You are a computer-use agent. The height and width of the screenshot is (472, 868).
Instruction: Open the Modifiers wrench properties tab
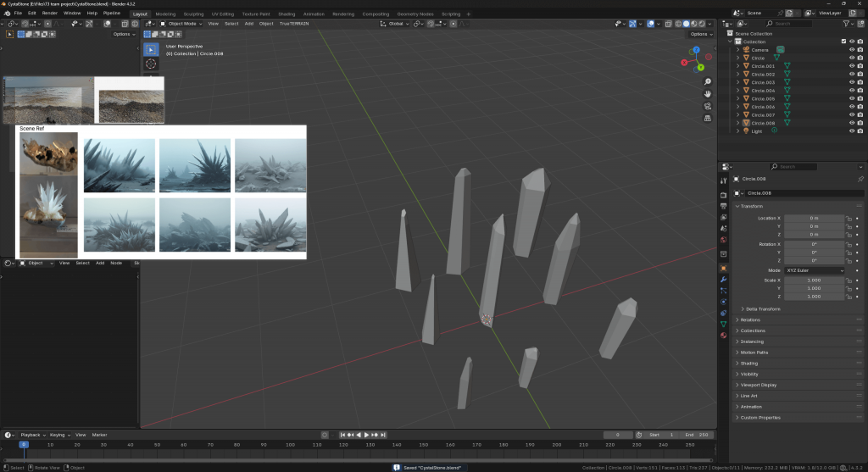pyautogui.click(x=723, y=280)
